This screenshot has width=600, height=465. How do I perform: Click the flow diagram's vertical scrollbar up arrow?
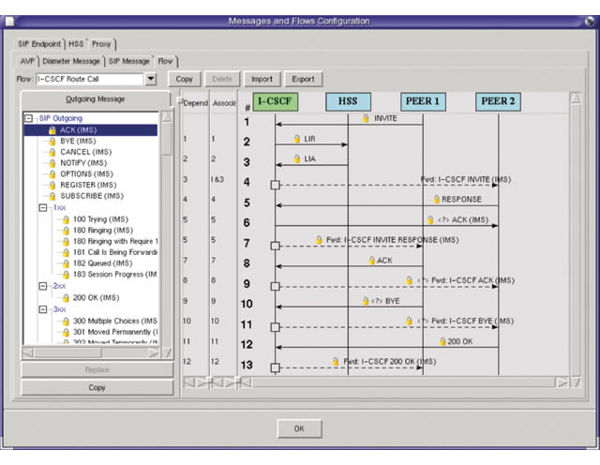point(575,98)
